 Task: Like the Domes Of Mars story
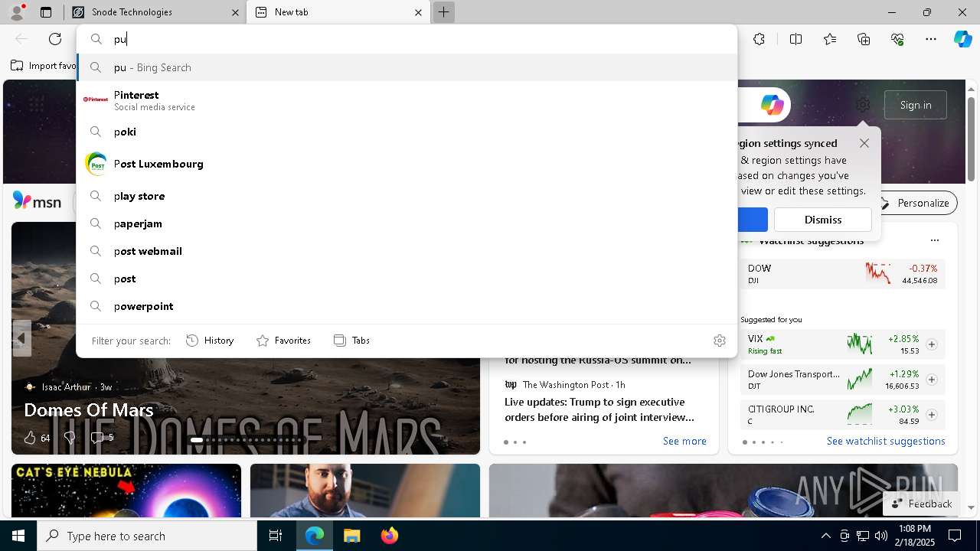coord(30,438)
